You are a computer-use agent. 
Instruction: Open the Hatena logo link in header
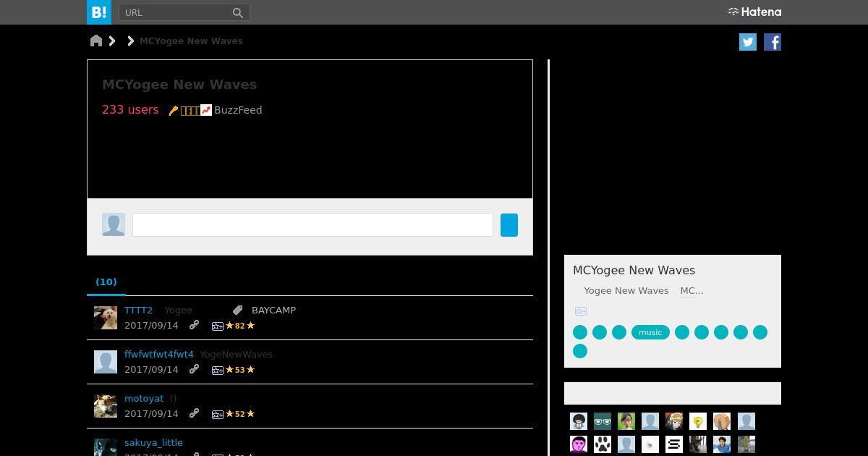pos(754,12)
